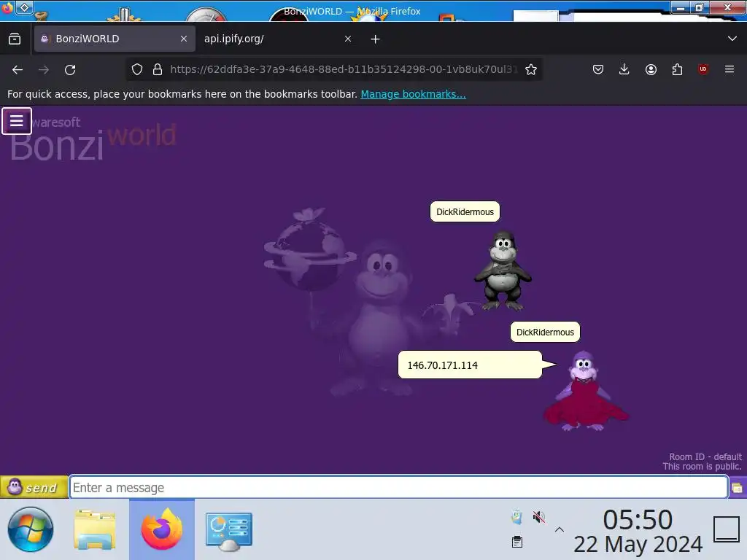The width and height of the screenshot is (747, 560).
Task: Click the icon right of message field
Action: pyautogui.click(x=738, y=488)
